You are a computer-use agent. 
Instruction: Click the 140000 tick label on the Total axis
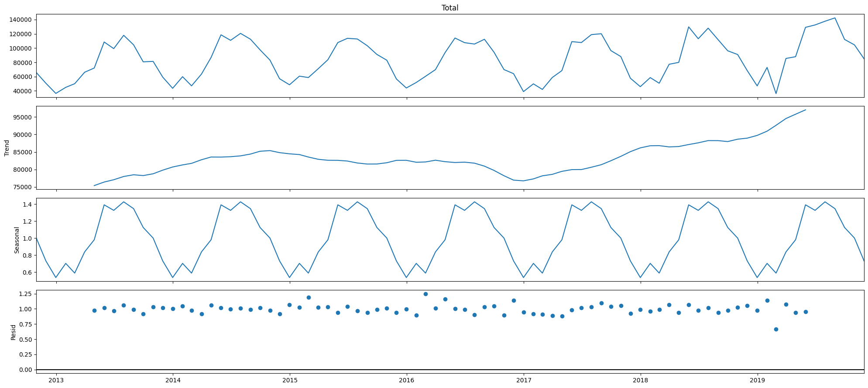click(x=19, y=20)
